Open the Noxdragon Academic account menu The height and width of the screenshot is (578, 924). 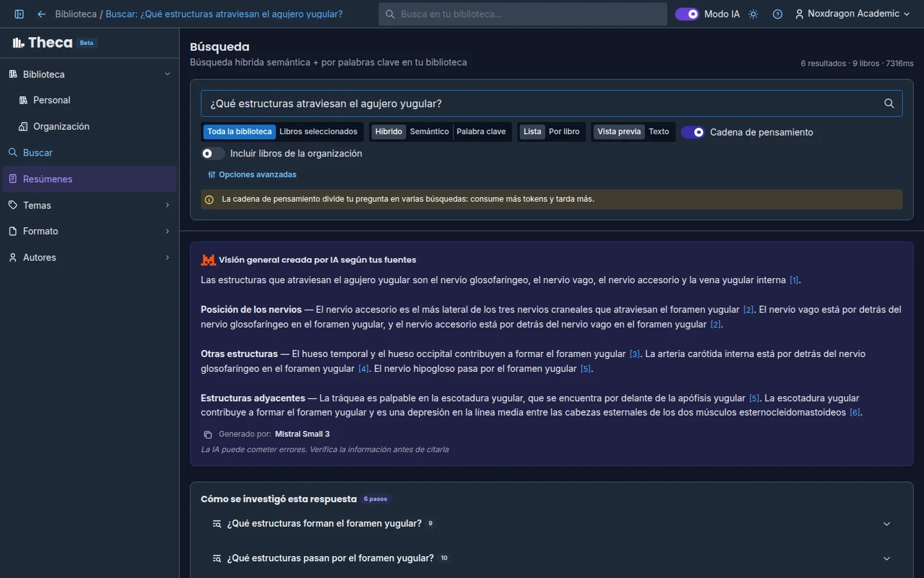853,14
